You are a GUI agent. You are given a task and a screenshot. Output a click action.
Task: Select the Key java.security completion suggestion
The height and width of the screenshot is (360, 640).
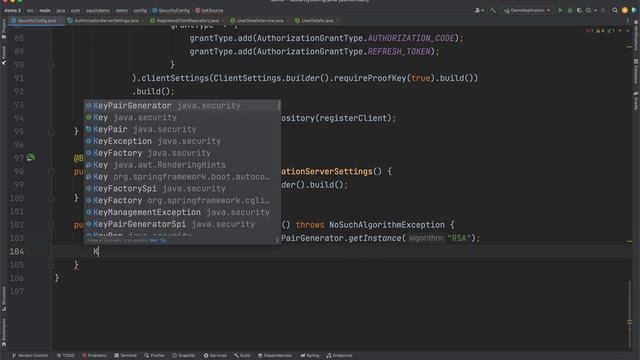coord(182,118)
